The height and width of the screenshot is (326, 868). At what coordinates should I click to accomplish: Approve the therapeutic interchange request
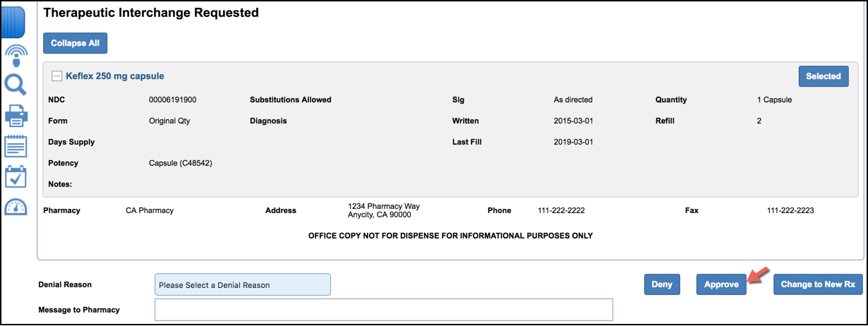tap(721, 284)
